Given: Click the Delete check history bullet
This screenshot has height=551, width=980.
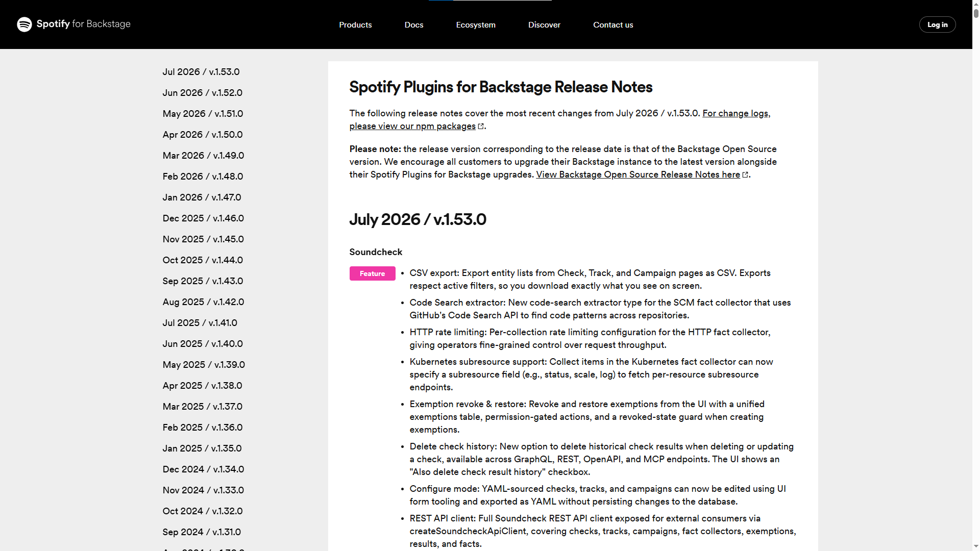Looking at the screenshot, I should (602, 459).
